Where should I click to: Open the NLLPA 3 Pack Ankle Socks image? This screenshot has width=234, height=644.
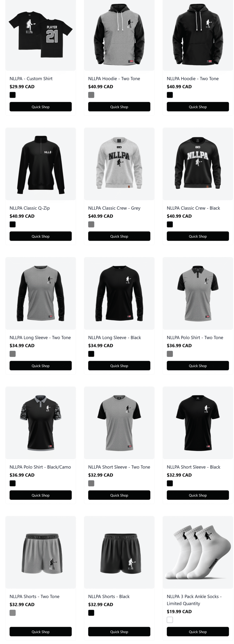pyautogui.click(x=198, y=552)
